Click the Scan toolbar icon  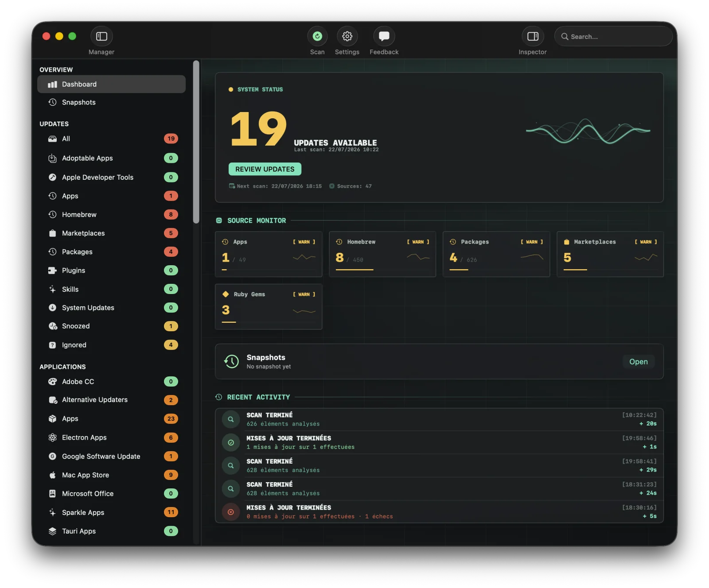point(317,36)
